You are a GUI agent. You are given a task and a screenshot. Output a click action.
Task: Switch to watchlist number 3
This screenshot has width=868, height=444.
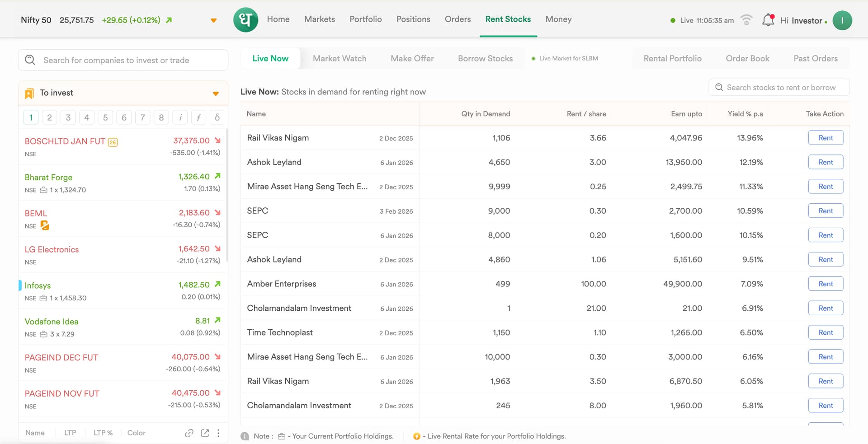pos(68,117)
